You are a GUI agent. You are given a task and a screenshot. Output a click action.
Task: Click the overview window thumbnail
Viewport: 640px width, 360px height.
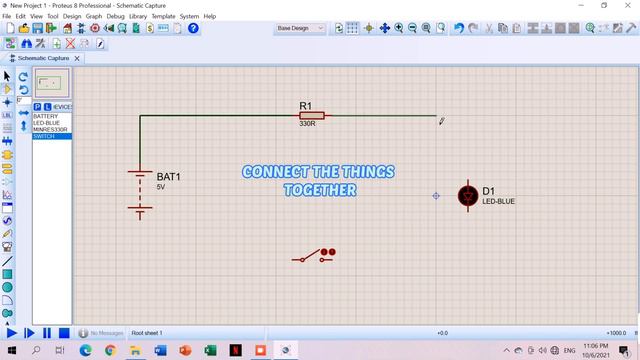52,83
